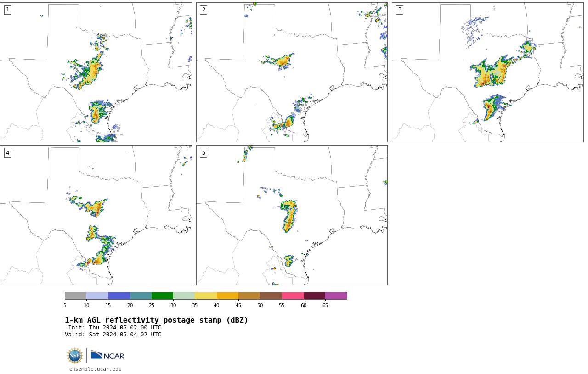
Task: Click the tan-brown 45-50 dBZ swatch
Action: [249, 296]
